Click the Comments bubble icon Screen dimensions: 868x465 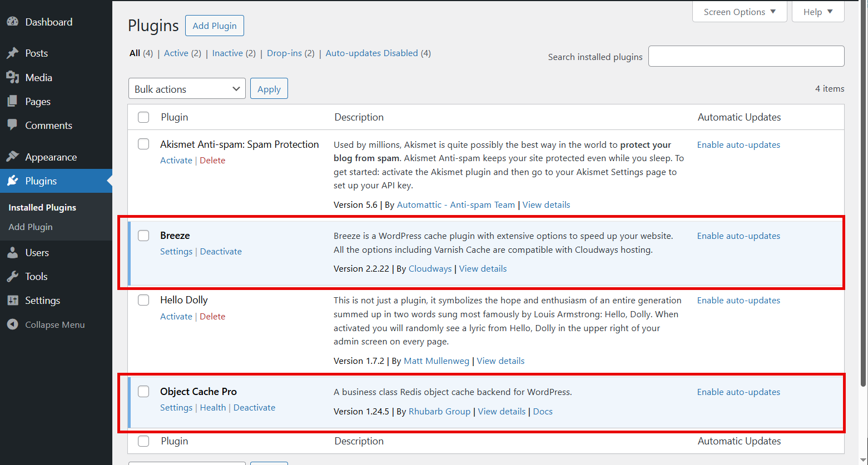pyautogui.click(x=12, y=126)
